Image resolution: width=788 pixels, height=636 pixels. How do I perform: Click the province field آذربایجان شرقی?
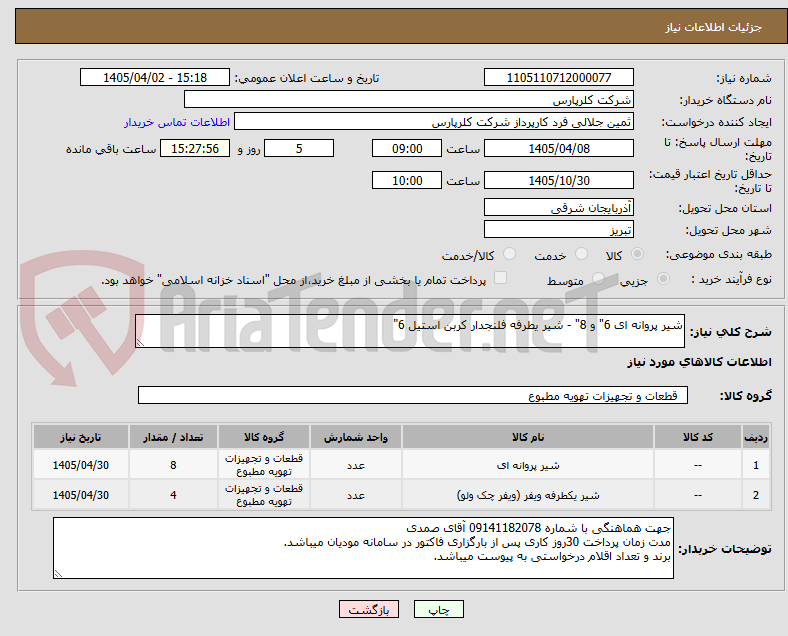(x=559, y=207)
